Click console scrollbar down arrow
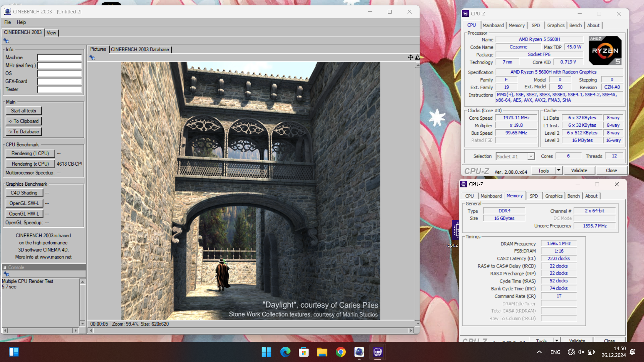This screenshot has height=362, width=644. 83,323
